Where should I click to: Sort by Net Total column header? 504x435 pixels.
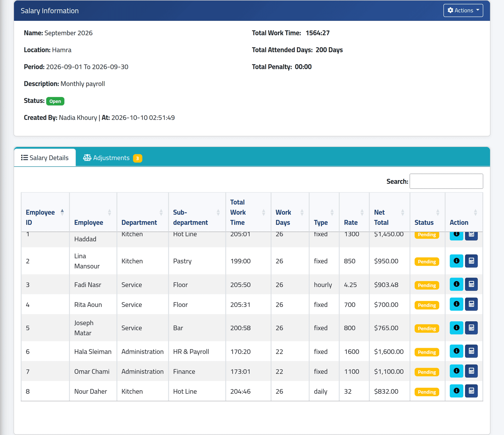coord(389,212)
